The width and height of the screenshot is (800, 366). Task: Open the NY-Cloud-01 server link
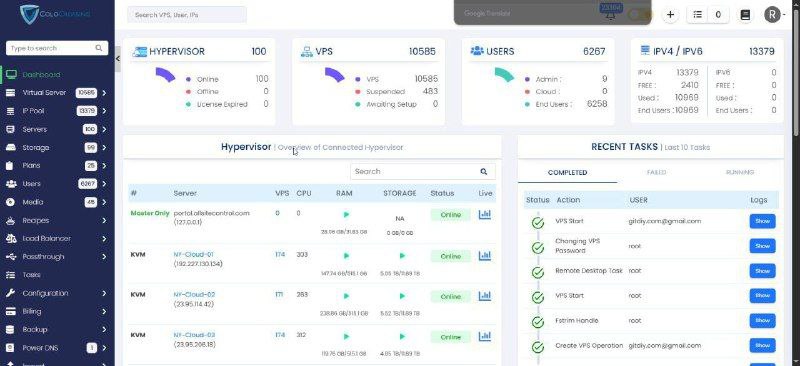coord(193,254)
